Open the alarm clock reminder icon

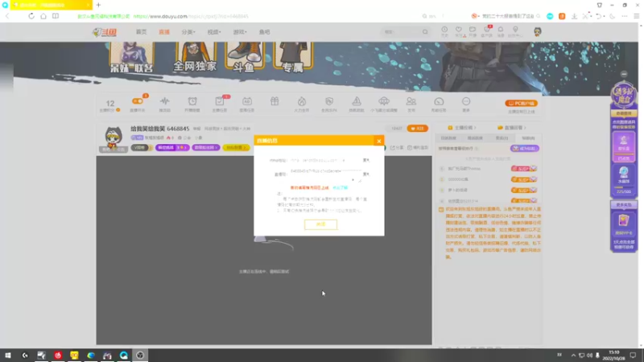[192, 101]
